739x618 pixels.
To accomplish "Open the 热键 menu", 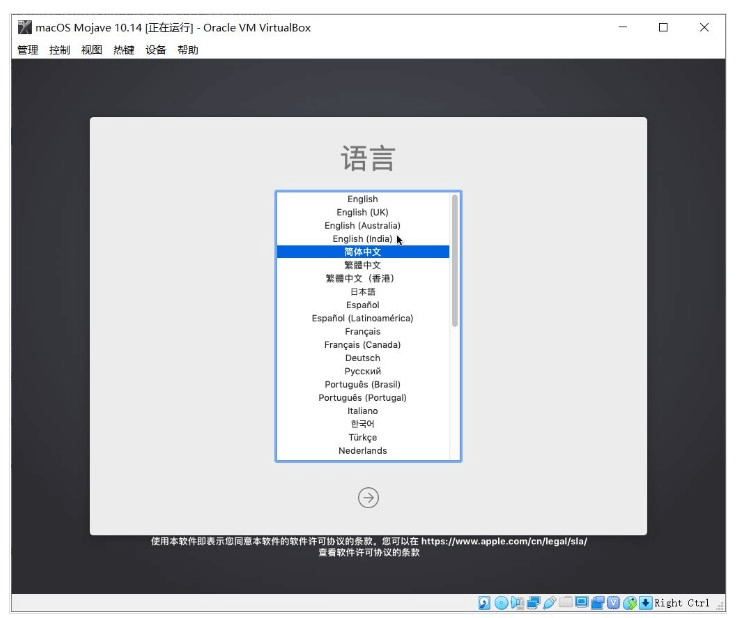I will (124, 50).
